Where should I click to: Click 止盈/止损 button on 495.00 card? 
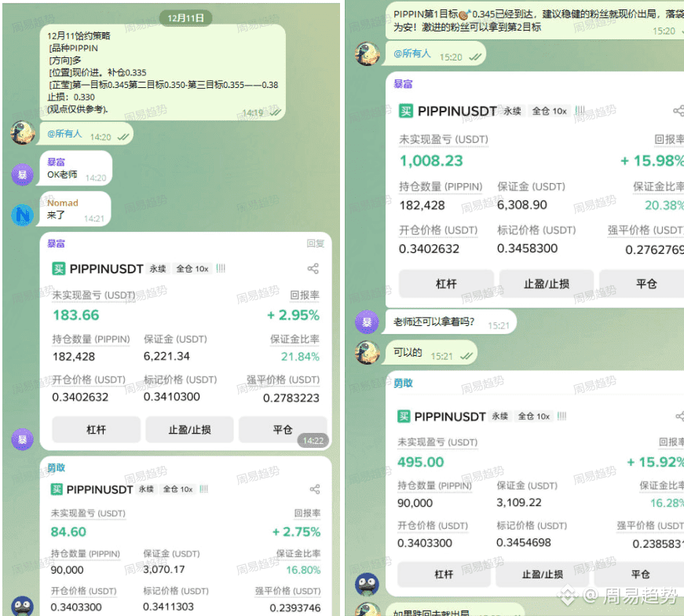click(x=542, y=574)
